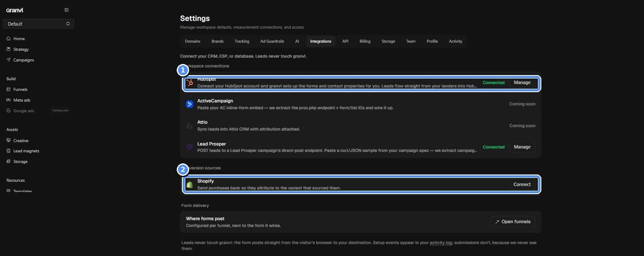644x256 pixels.
Task: Manage the Lead Prosper connection
Action: tap(522, 147)
